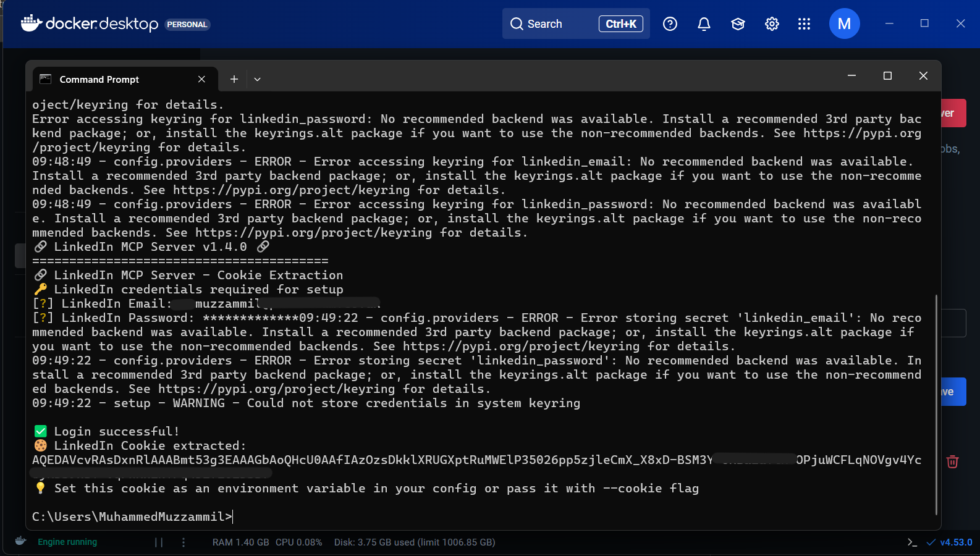Pause the Docker engine
Image resolution: width=980 pixels, height=556 pixels.
(x=159, y=542)
